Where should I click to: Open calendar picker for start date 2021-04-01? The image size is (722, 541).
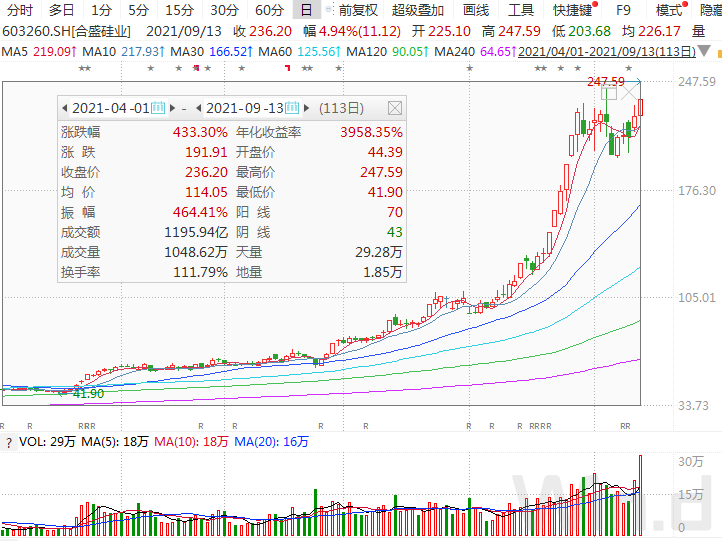(158, 108)
